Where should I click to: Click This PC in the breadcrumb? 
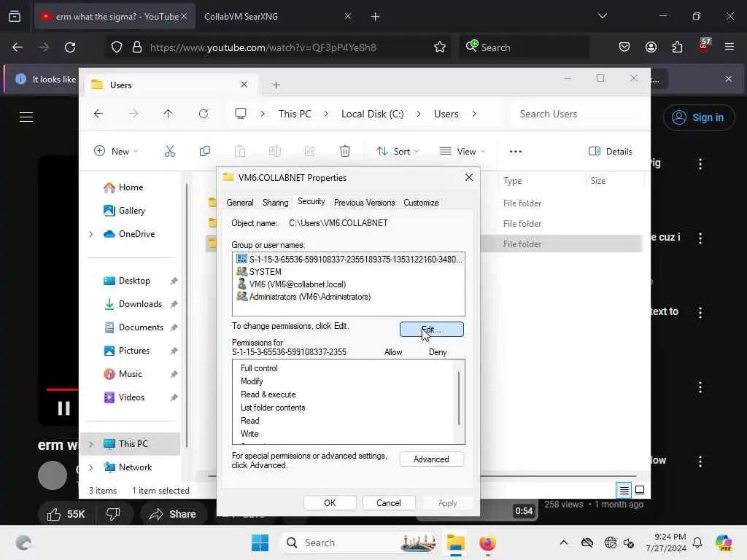tap(295, 114)
